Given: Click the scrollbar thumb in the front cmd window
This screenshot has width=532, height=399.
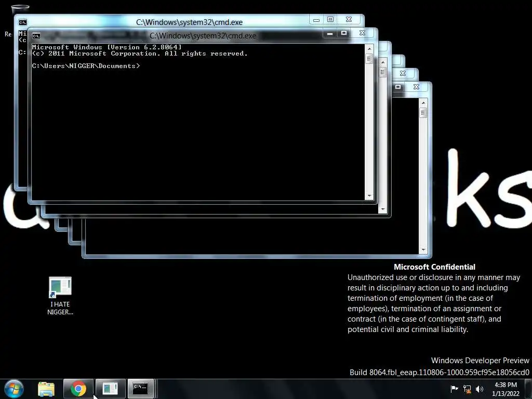Looking at the screenshot, I should 369,59.
